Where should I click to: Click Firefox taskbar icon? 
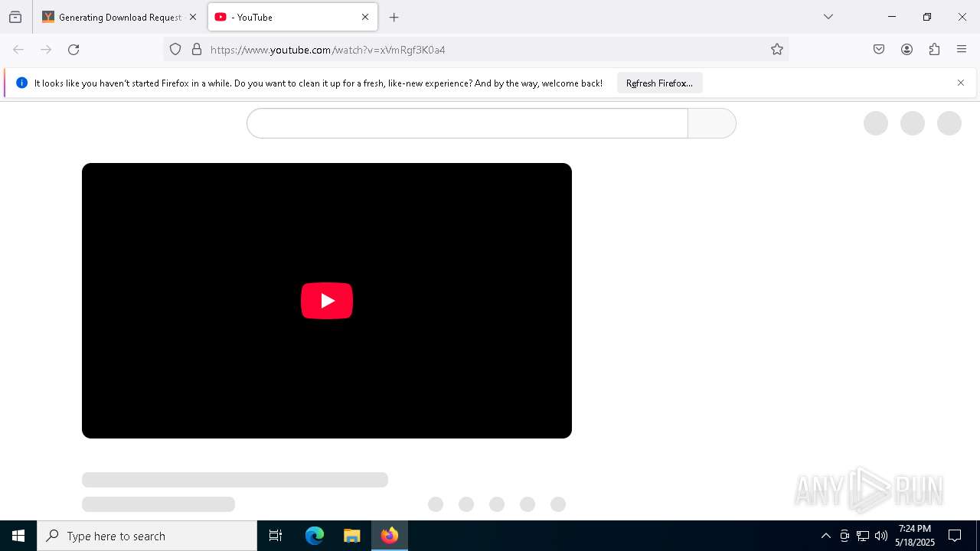[390, 536]
